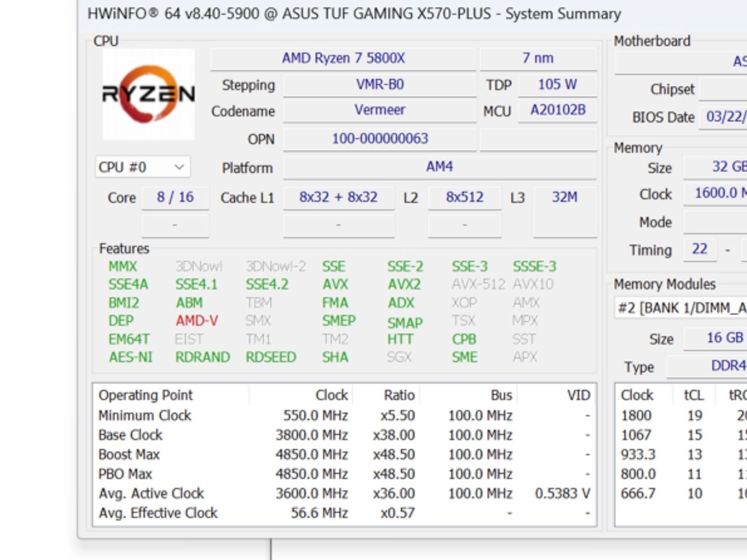The height and width of the screenshot is (560, 747).
Task: Select the Minimum Clock row
Action: point(345,416)
